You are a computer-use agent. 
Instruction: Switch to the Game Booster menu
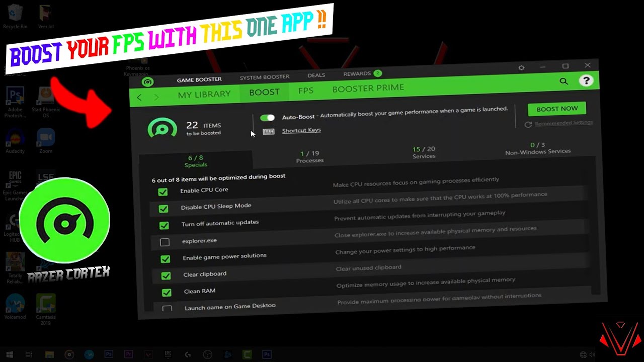[199, 79]
